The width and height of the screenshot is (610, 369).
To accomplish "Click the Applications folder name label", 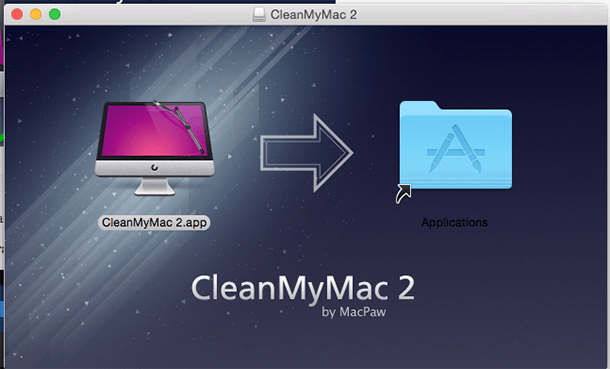I will pyautogui.click(x=454, y=222).
